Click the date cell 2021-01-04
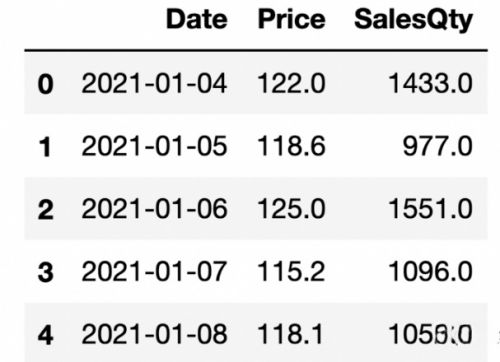The image size is (500, 362). pos(154,83)
